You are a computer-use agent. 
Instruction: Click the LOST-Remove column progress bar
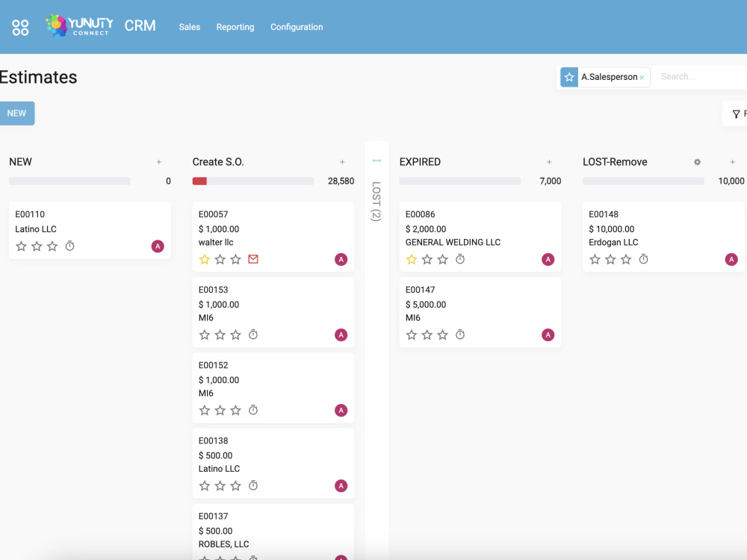643,181
